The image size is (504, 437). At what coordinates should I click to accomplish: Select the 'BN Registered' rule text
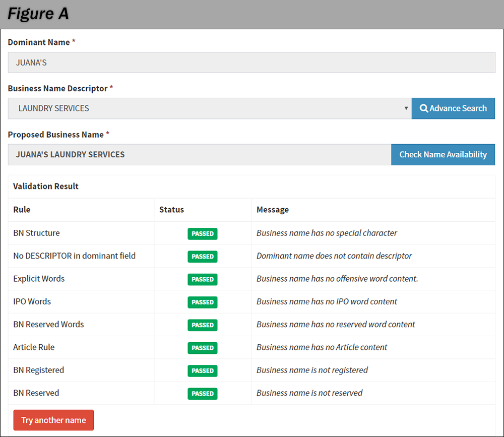pyautogui.click(x=39, y=370)
